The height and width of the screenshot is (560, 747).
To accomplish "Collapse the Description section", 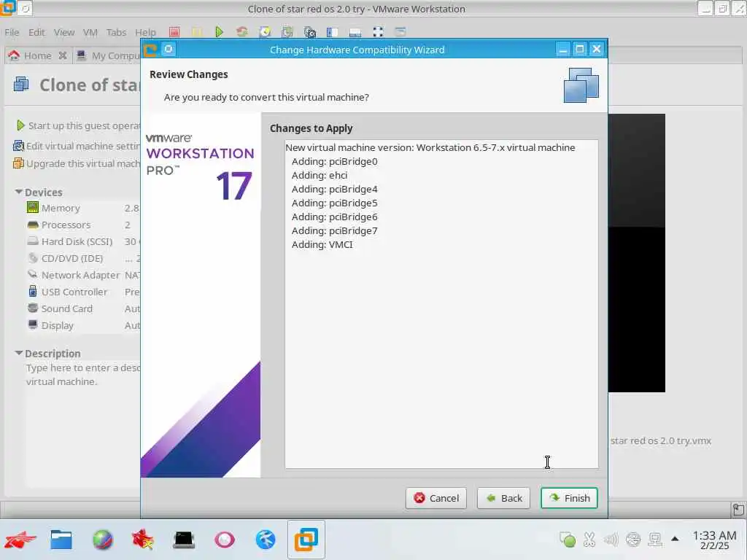I will click(x=18, y=353).
